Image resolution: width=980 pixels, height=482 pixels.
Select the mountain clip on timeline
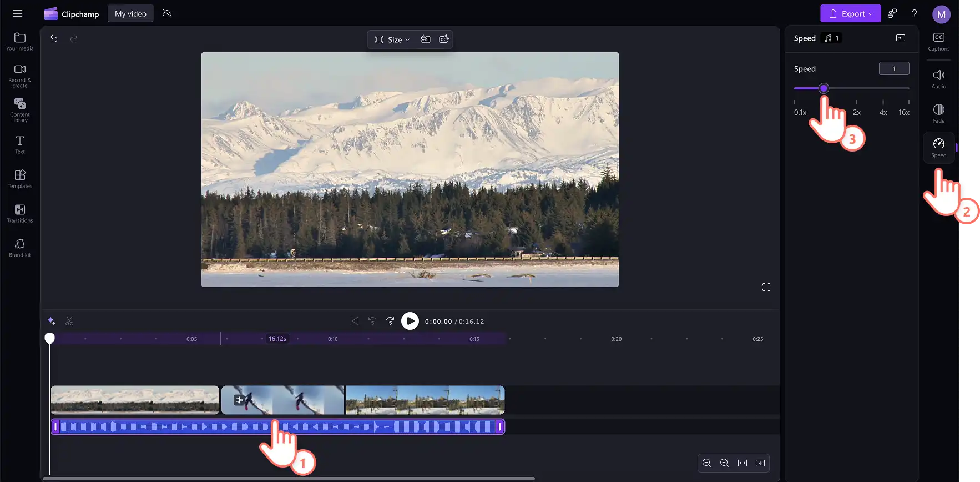[x=135, y=400]
